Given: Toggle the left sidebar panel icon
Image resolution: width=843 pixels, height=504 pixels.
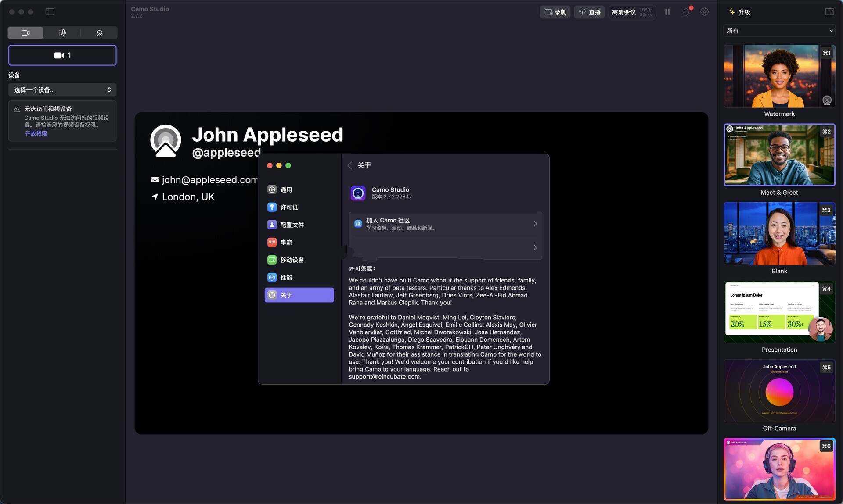Looking at the screenshot, I should [50, 12].
